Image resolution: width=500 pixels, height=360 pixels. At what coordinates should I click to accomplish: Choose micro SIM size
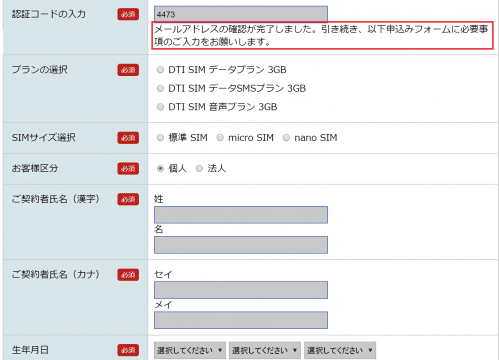click(220, 138)
